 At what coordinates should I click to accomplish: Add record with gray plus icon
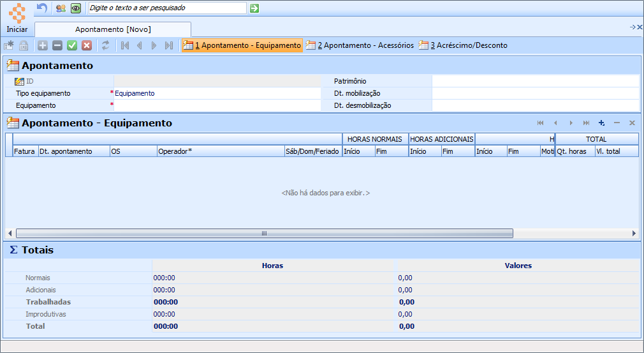43,45
